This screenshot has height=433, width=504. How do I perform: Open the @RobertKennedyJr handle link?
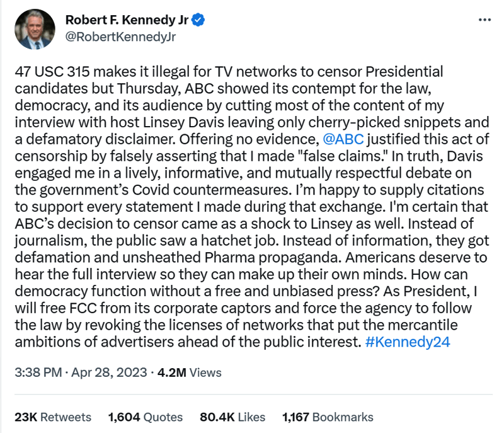tap(120, 36)
